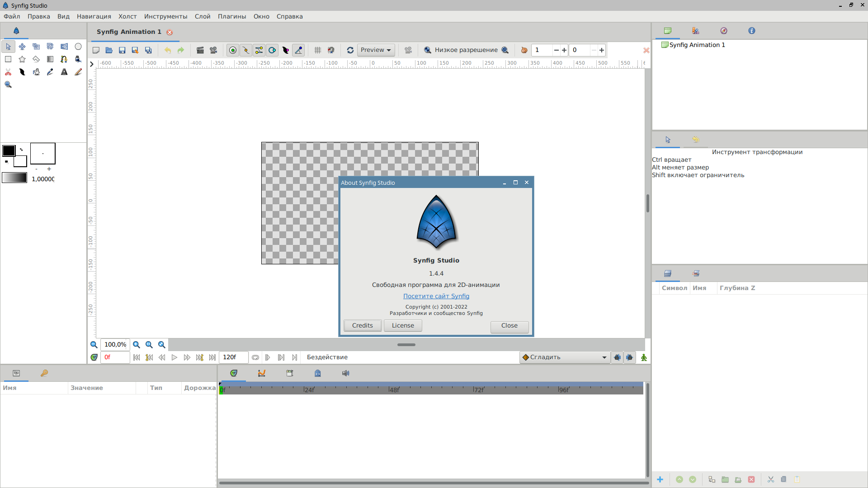Screen dimensions: 868x488
Task: Click the Undo arrow icon
Action: [168, 50]
